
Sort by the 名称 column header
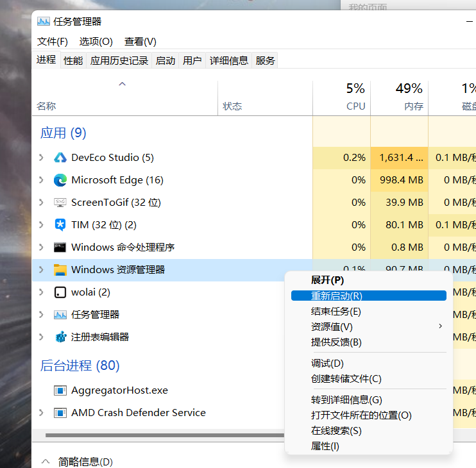point(124,98)
